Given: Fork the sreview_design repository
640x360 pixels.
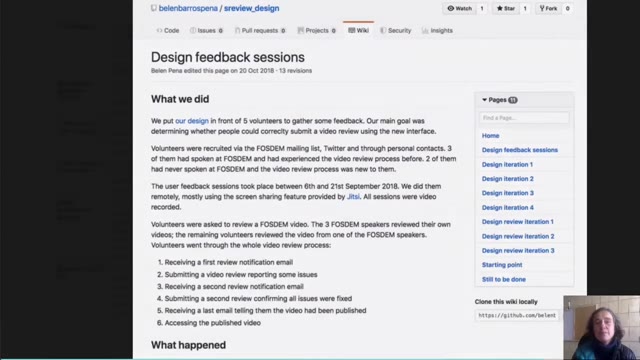Looking at the screenshot, I should (x=548, y=9).
